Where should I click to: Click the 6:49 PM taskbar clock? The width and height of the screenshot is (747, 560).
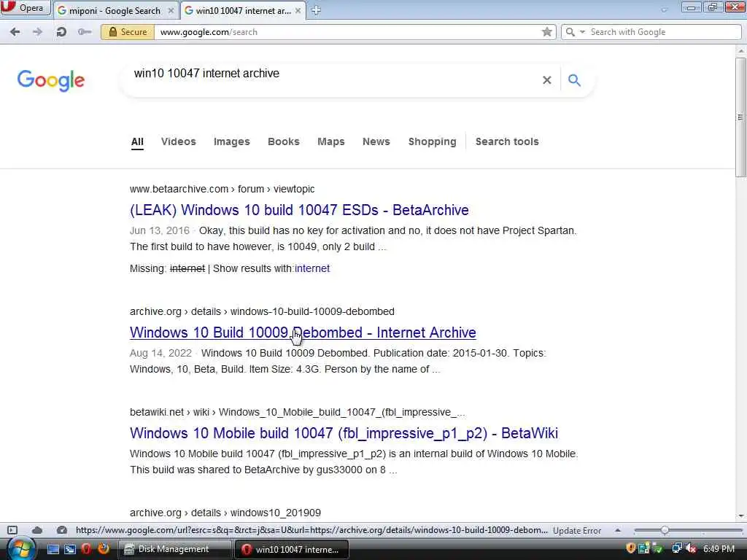(x=719, y=549)
